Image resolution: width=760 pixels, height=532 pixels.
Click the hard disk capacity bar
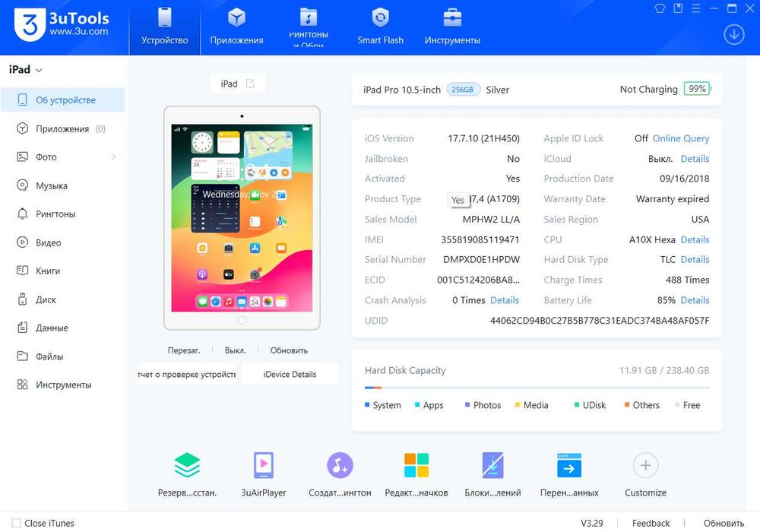click(x=537, y=388)
